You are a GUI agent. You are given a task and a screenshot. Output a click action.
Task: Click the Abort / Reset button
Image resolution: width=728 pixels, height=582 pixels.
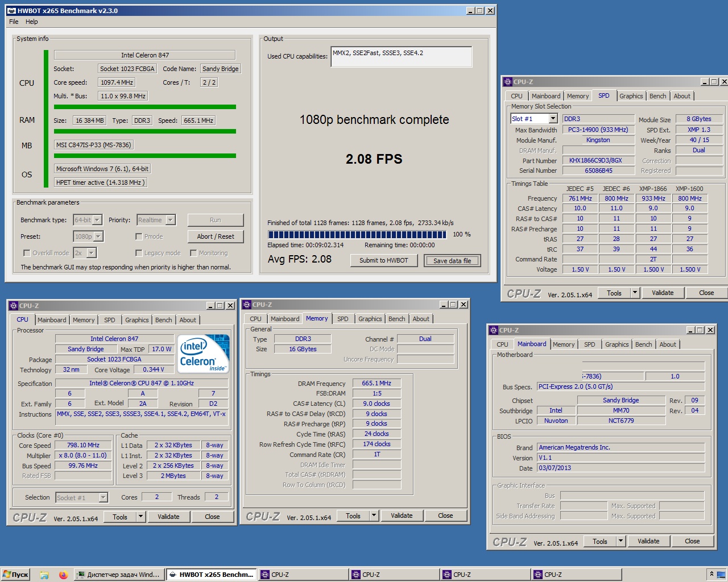click(x=216, y=236)
